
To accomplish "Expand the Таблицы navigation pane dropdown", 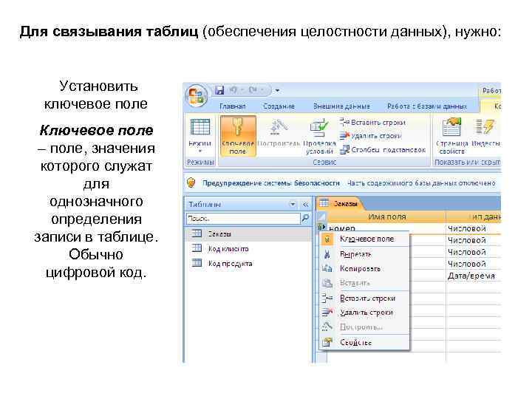I will [292, 204].
